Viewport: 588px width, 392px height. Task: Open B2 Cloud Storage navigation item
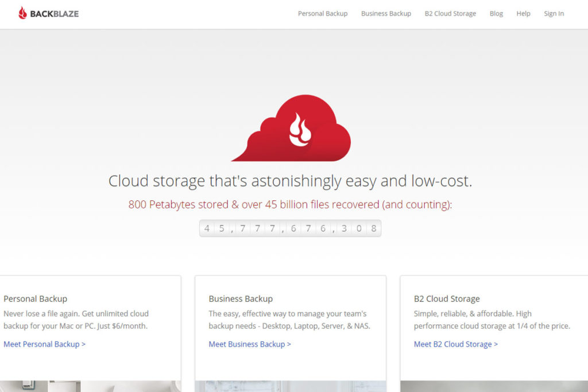click(450, 14)
